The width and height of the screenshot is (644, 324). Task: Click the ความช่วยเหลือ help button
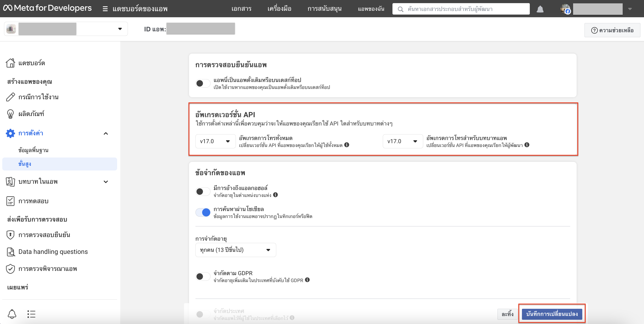pos(612,30)
